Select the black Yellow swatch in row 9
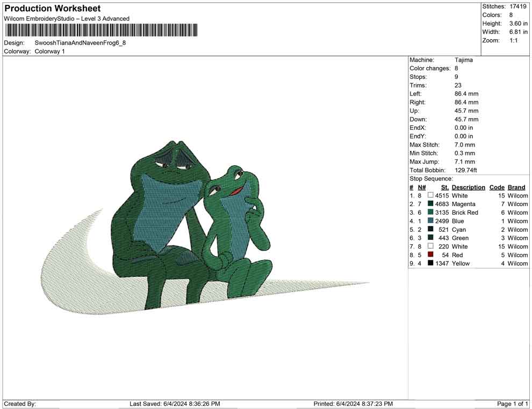This screenshot has height=409, width=532. 430,263
